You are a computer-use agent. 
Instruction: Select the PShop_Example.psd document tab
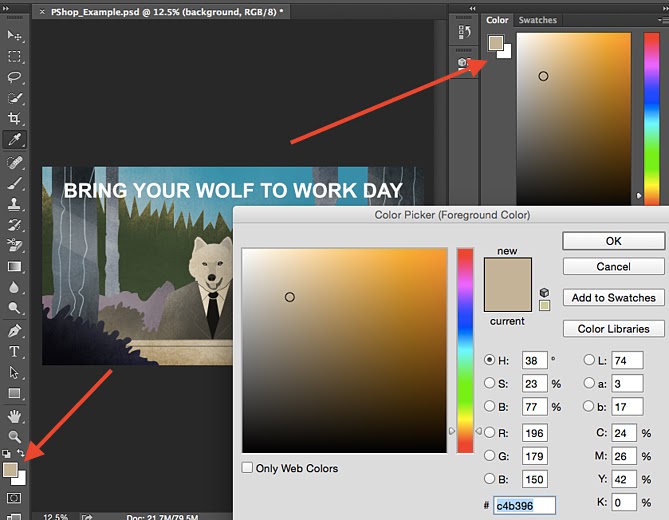[167, 12]
